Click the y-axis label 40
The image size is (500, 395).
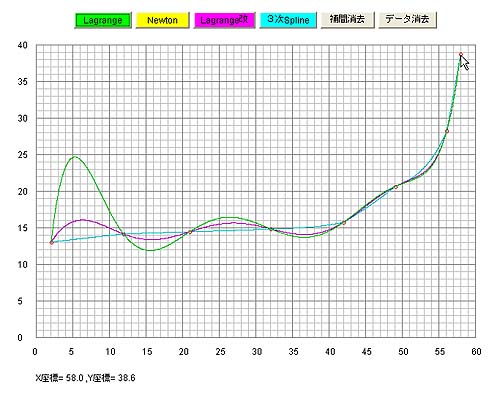click(x=23, y=45)
